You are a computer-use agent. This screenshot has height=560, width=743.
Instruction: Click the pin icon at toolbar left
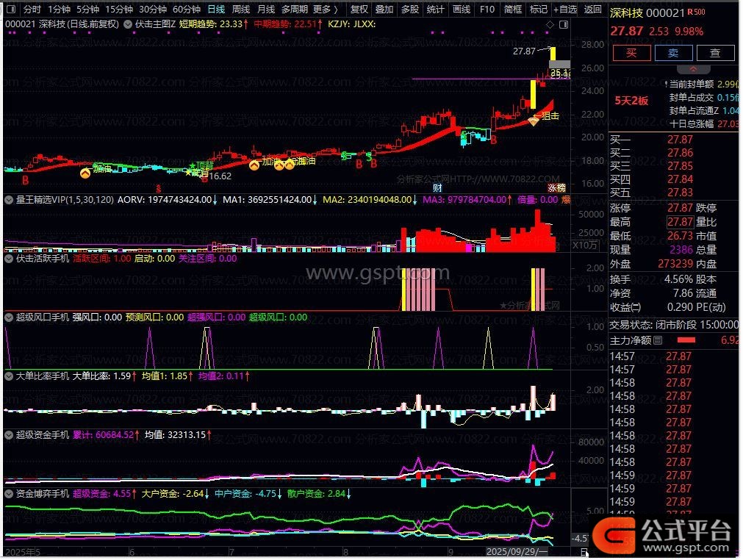(10, 10)
